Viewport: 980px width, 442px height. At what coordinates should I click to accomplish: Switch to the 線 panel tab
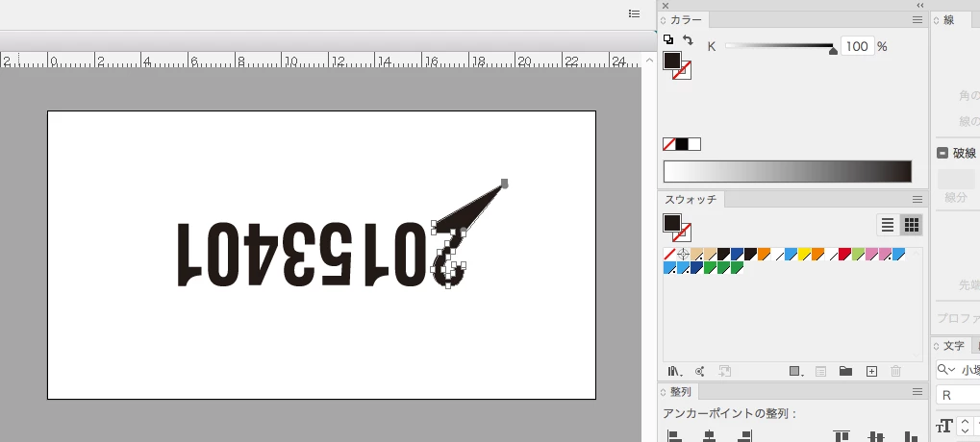[x=949, y=20]
